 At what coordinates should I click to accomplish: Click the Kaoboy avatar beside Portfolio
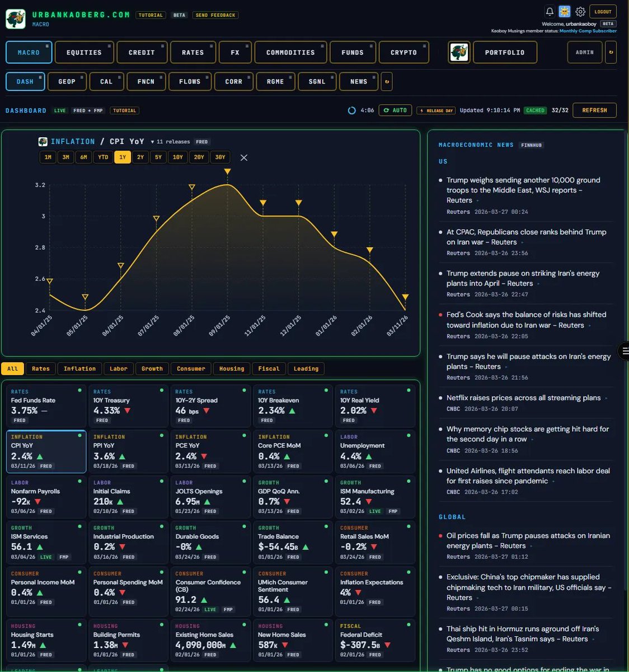(459, 52)
